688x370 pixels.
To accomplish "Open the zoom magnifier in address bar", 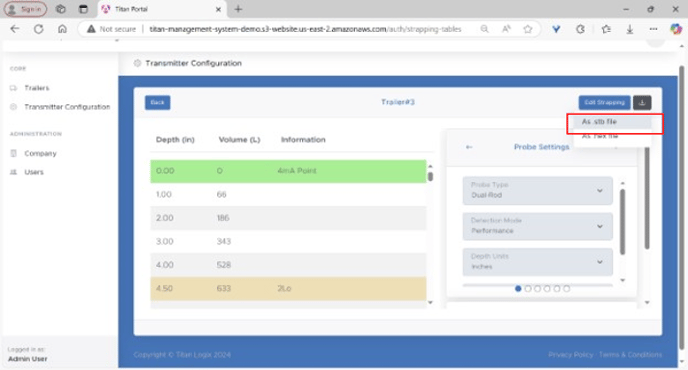I will pos(484,29).
